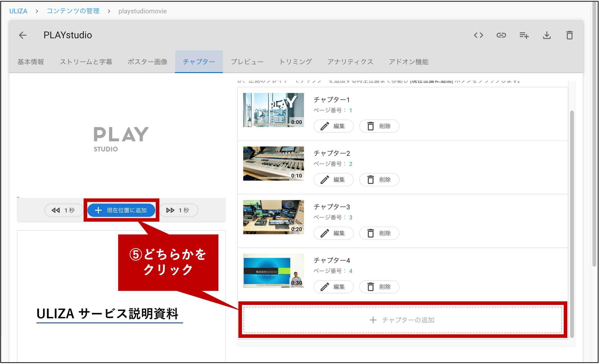This screenshot has width=599, height=364.
Task: Click the download icon in the header
Action: point(547,35)
